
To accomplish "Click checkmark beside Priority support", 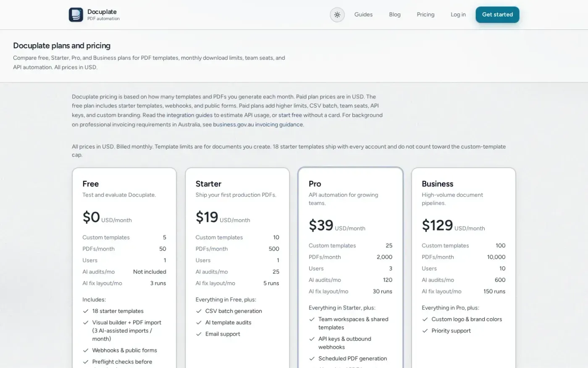I will 425,331.
